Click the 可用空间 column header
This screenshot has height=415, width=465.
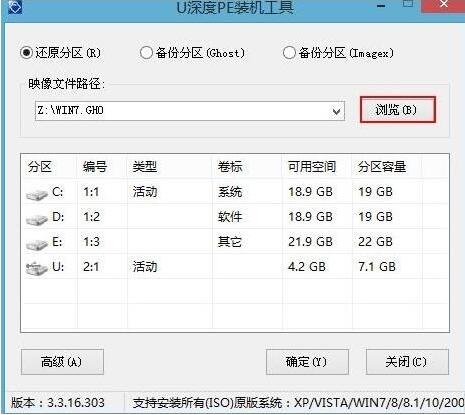point(312,166)
